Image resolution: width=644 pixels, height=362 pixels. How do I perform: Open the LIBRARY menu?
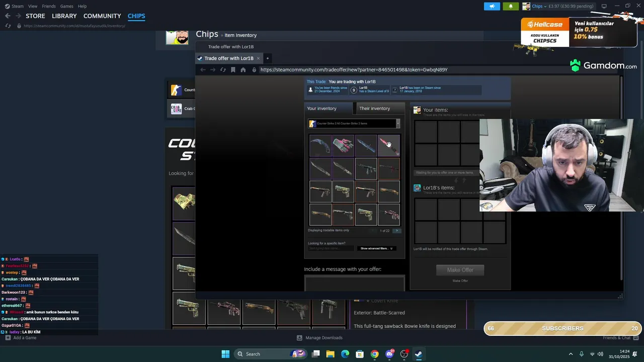click(x=64, y=16)
